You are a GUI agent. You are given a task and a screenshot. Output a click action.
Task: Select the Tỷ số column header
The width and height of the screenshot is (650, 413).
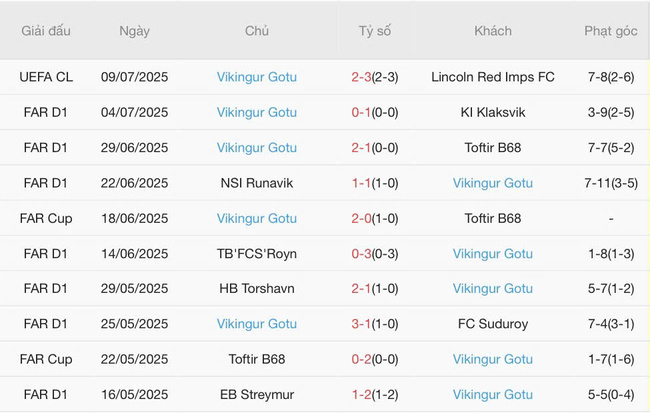click(x=375, y=31)
